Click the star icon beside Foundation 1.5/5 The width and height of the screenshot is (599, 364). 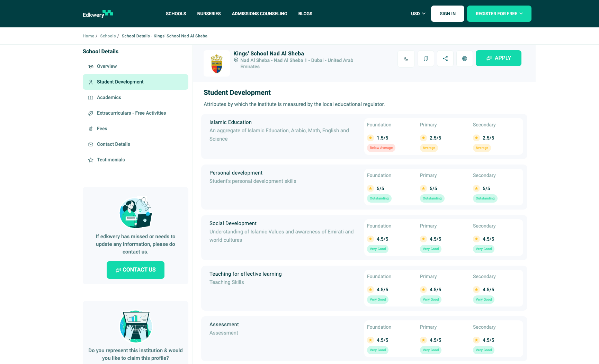tap(370, 138)
